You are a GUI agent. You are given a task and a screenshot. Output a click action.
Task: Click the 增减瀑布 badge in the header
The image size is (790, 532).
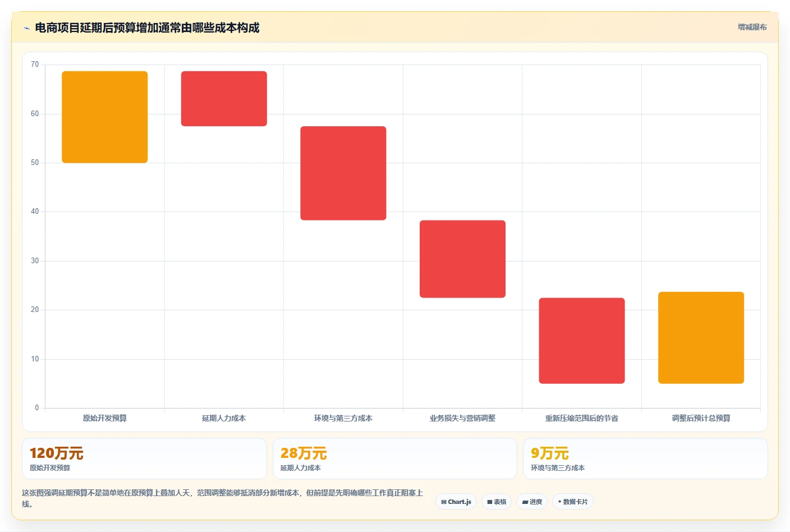point(752,27)
